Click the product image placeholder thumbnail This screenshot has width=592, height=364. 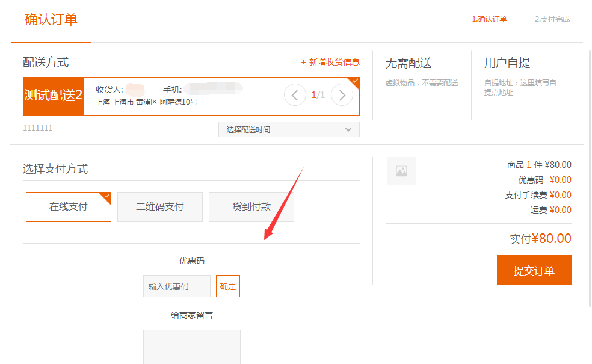pyautogui.click(x=401, y=171)
